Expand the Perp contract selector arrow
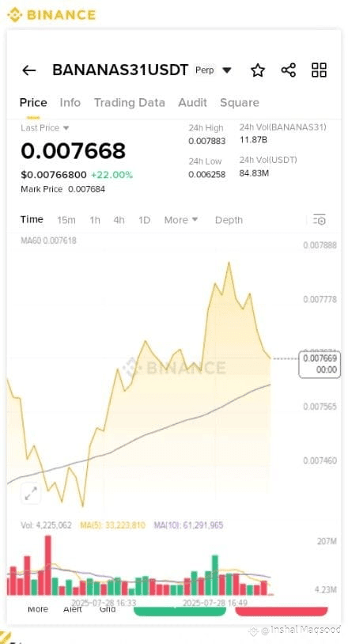Image resolution: width=348 pixels, height=644 pixels. click(226, 70)
